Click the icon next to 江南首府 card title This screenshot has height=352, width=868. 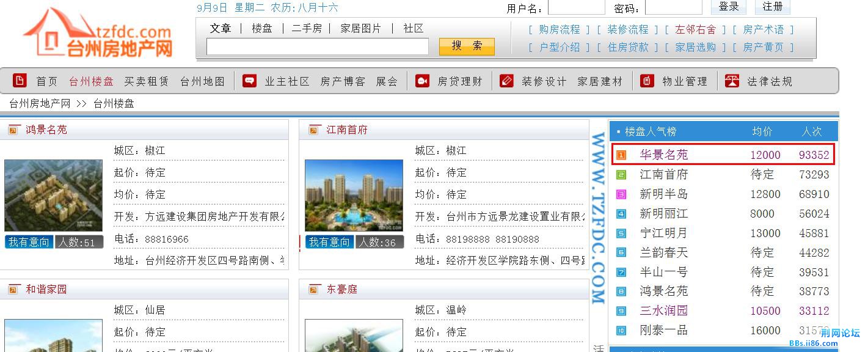click(x=314, y=130)
